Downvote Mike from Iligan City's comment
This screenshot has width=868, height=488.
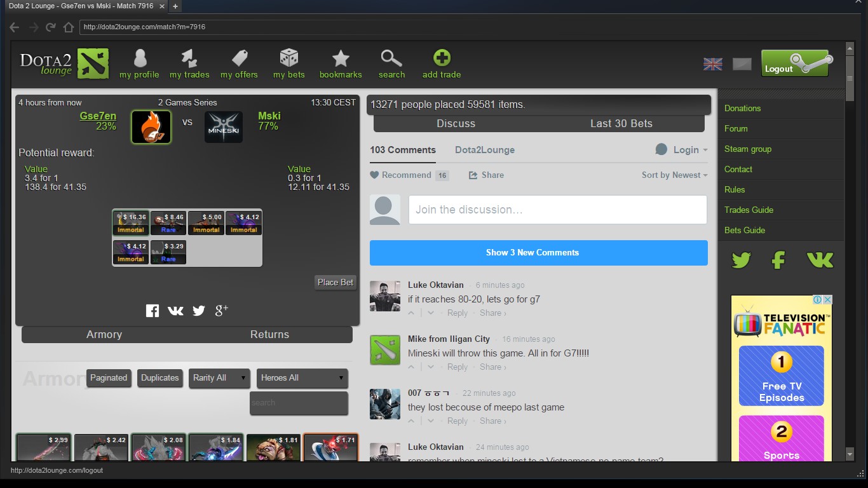click(431, 367)
